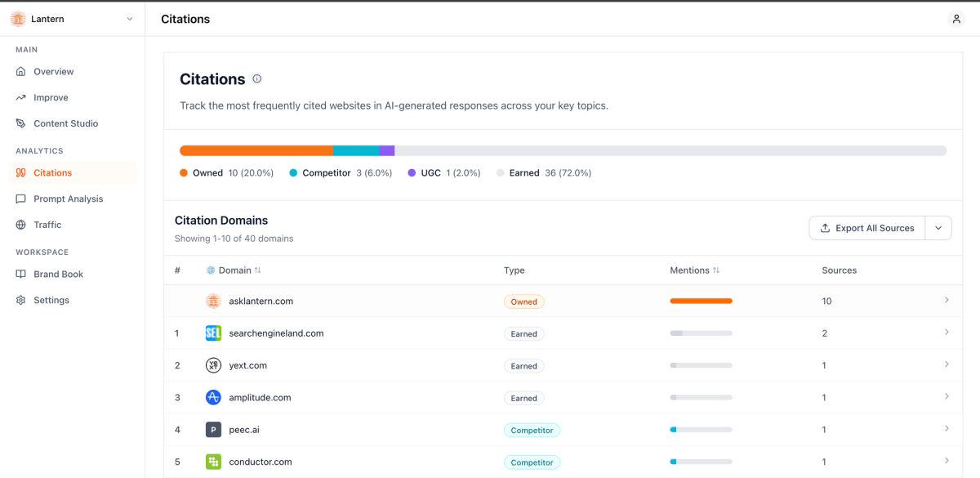Click the info icon beside Citations heading
Image resolution: width=980 pixels, height=478 pixels.
257,79
